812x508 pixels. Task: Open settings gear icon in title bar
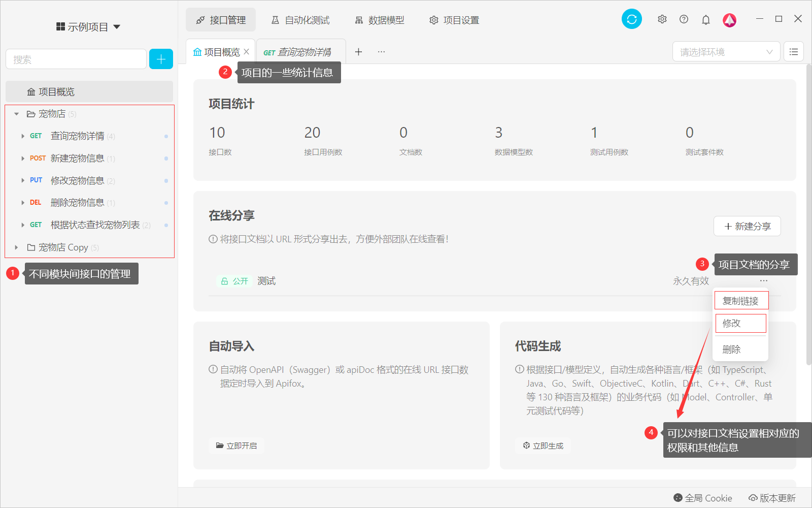(662, 19)
